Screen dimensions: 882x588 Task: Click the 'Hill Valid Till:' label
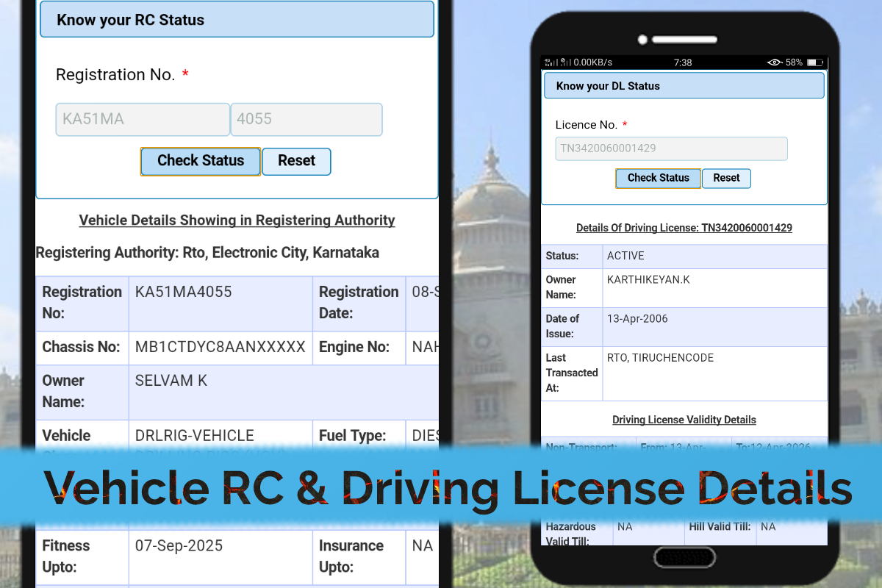coord(720,527)
